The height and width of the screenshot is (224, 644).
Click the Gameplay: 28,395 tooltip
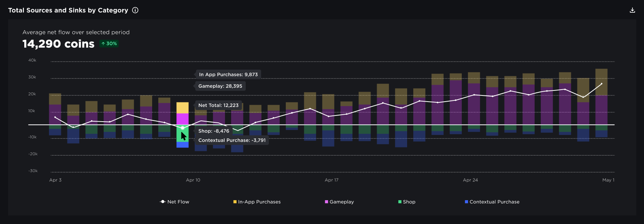220,86
